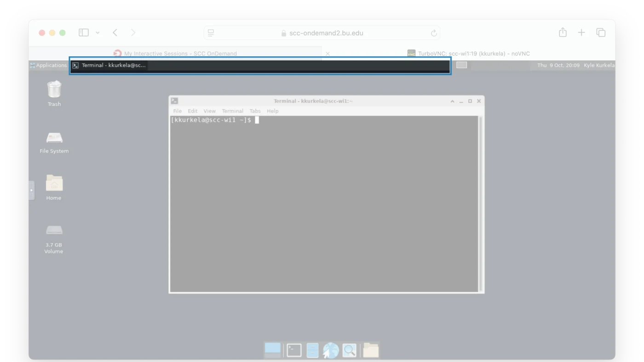Open Safari sidebar dropdown chevron
This screenshot has width=644, height=362.
point(98,33)
